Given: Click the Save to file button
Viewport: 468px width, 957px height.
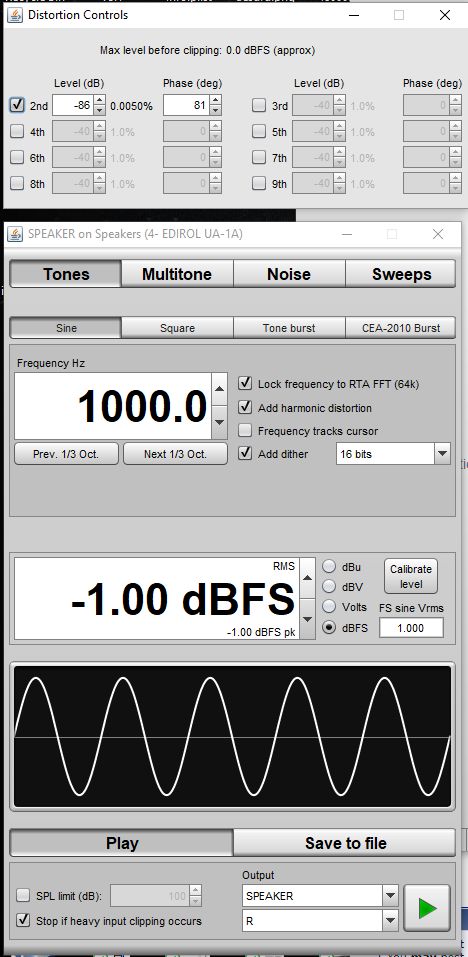Looking at the screenshot, I should [345, 843].
